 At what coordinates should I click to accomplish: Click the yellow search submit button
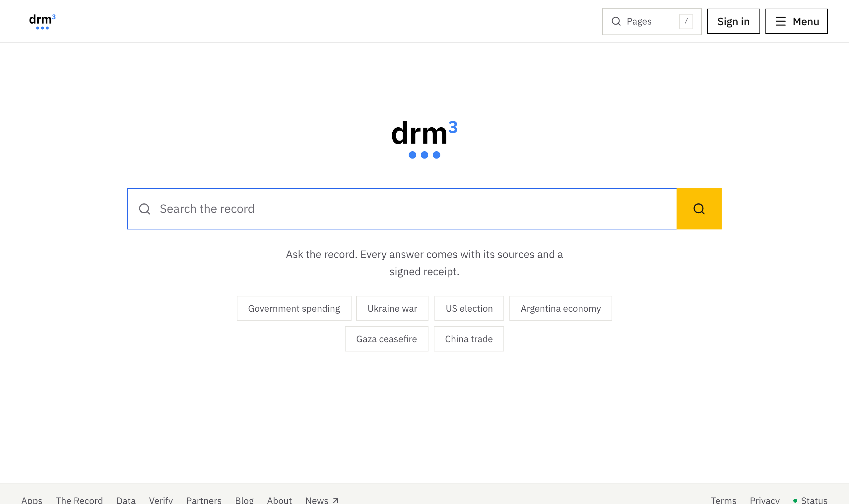pos(699,209)
